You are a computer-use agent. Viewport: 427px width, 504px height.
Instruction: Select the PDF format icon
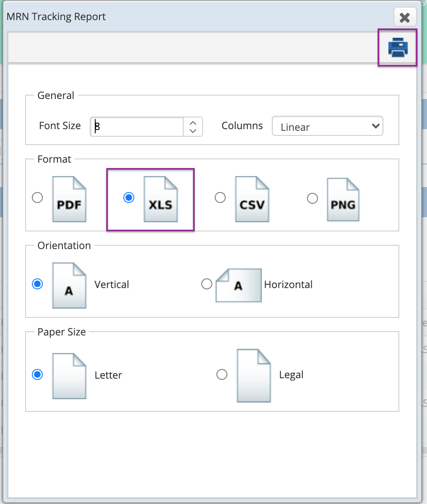click(69, 198)
